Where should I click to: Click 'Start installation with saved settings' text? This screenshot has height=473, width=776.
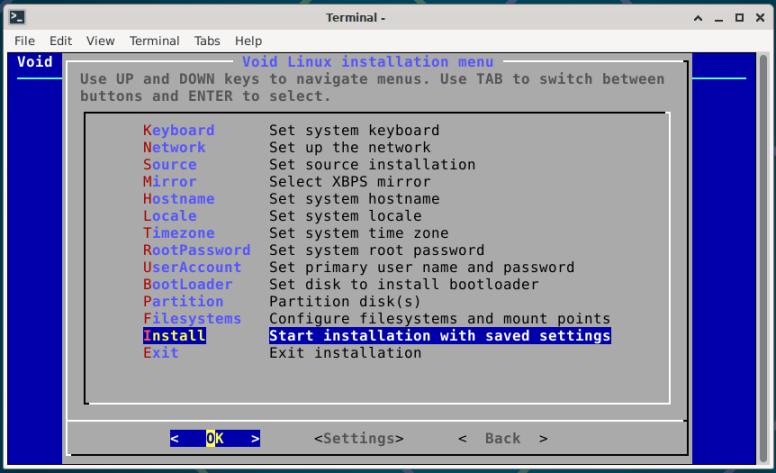point(439,336)
